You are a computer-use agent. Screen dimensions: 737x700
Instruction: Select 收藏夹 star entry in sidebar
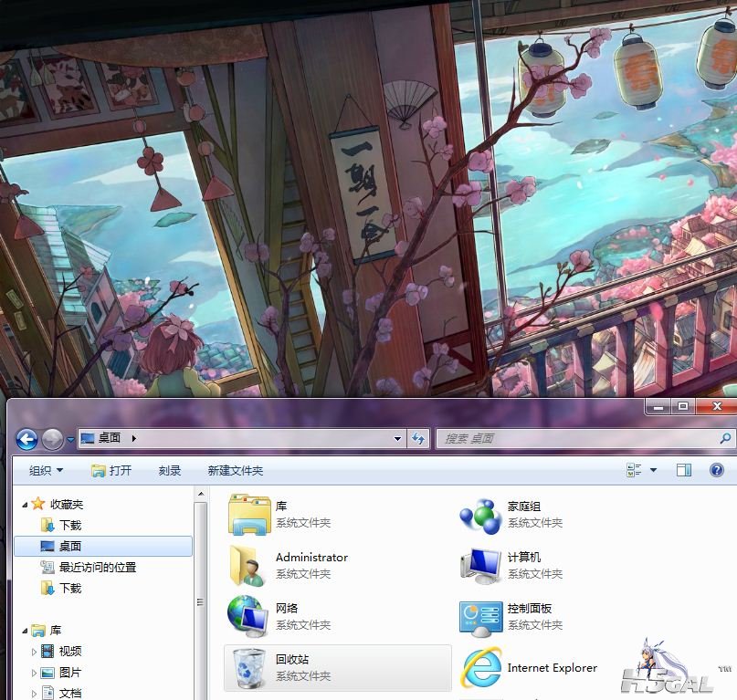[58, 504]
